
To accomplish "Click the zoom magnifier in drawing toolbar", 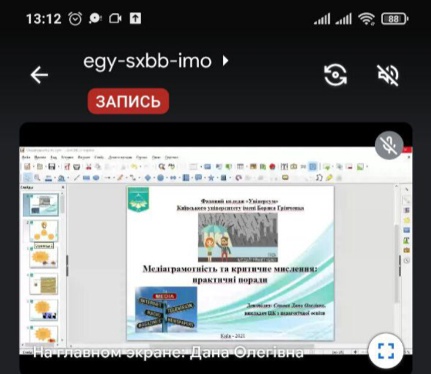I will 37,178.
